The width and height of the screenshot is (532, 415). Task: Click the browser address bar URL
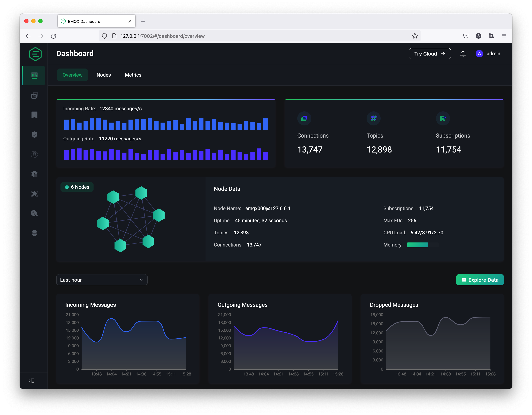(162, 36)
